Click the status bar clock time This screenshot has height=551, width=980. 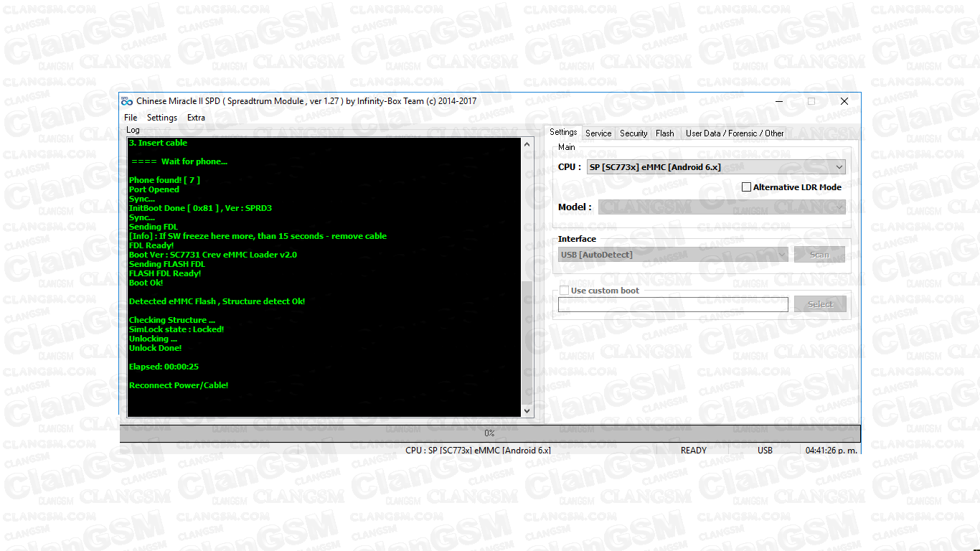tap(831, 451)
